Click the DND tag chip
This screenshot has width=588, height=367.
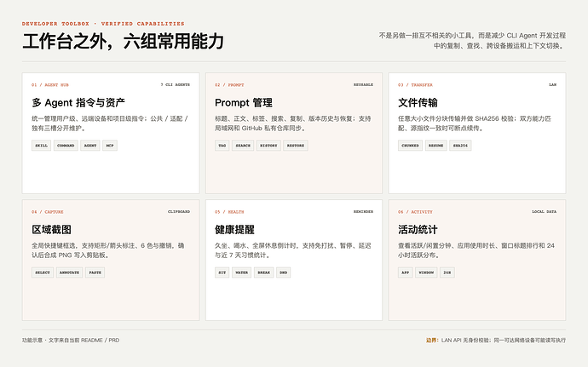click(283, 272)
